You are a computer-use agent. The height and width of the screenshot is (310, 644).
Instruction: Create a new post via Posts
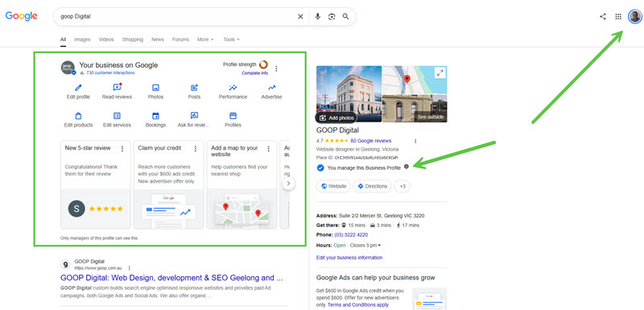click(194, 92)
